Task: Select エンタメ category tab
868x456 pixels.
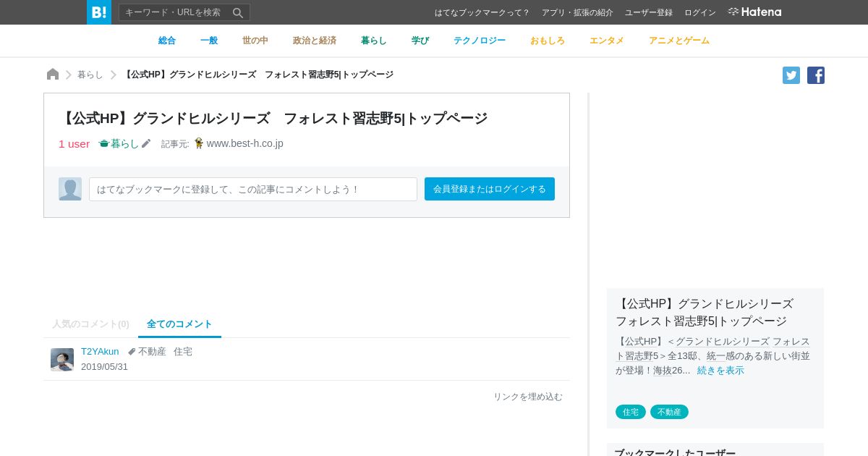Action: 607,41
